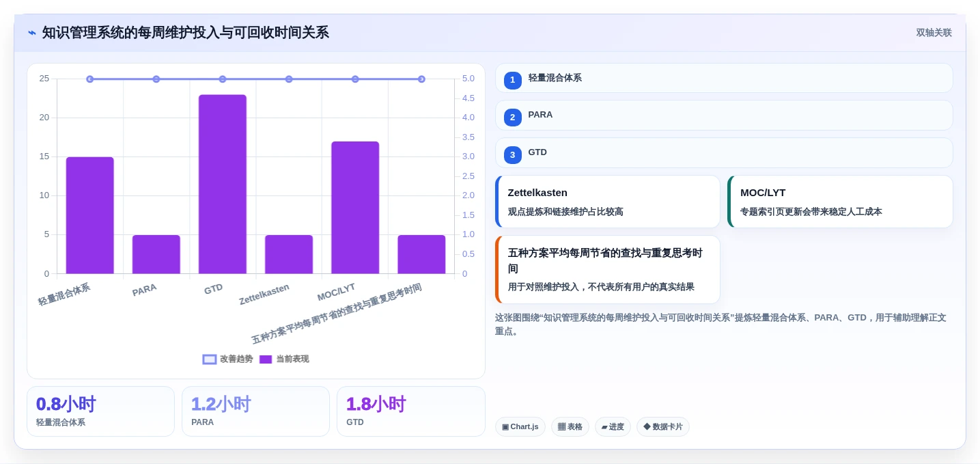Click the 1.2小时 stat card
Image resolution: width=980 pixels, height=464 pixels.
click(255, 411)
